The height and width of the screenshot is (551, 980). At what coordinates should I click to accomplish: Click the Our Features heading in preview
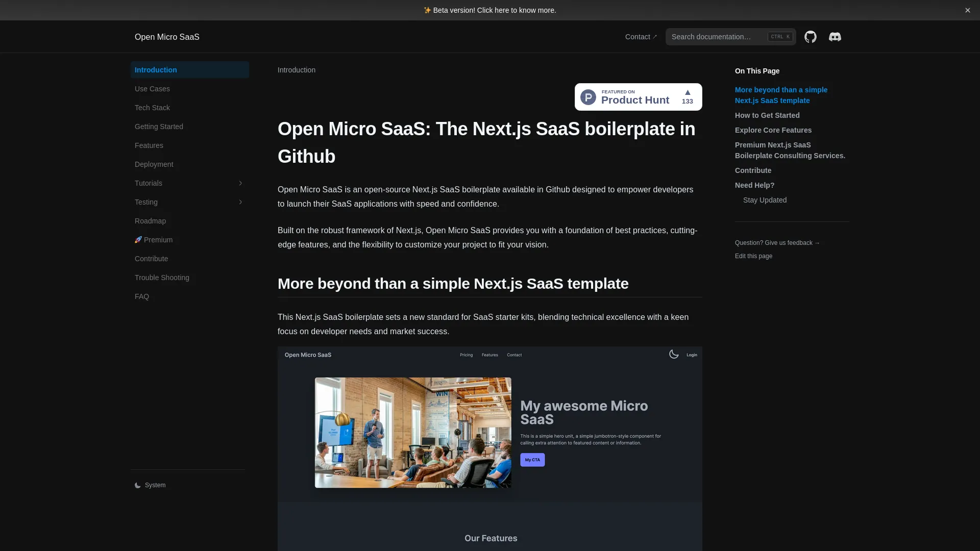point(491,538)
